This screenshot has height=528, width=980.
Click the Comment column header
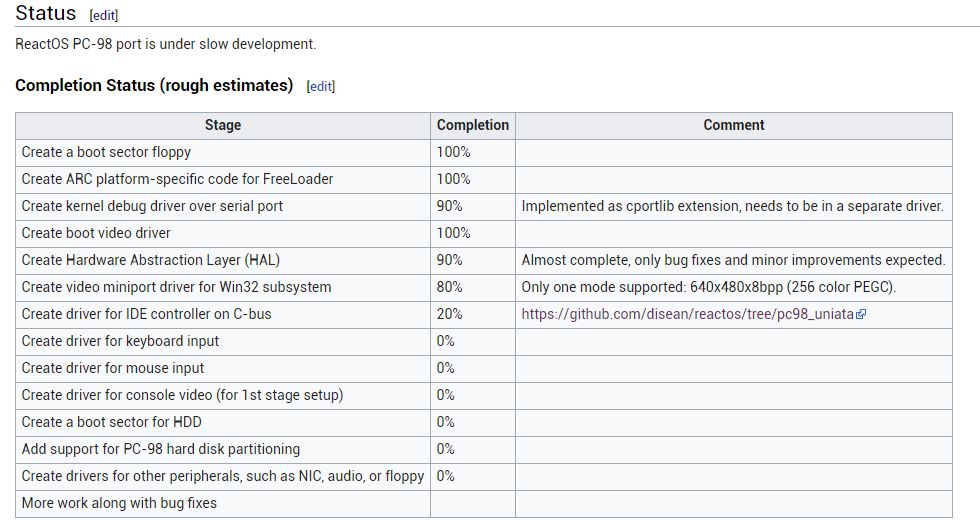[x=733, y=125]
